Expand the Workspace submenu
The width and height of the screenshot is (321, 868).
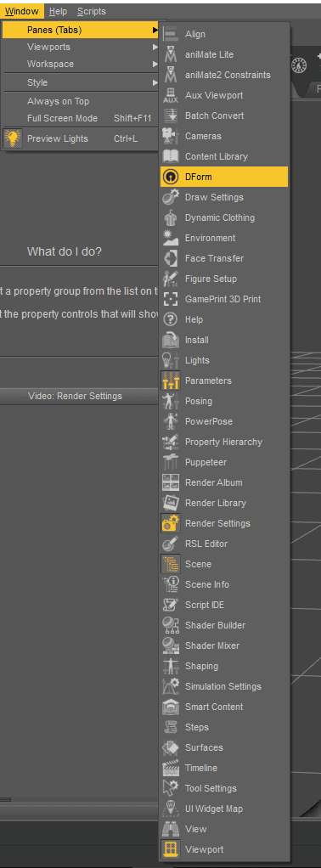point(81,65)
